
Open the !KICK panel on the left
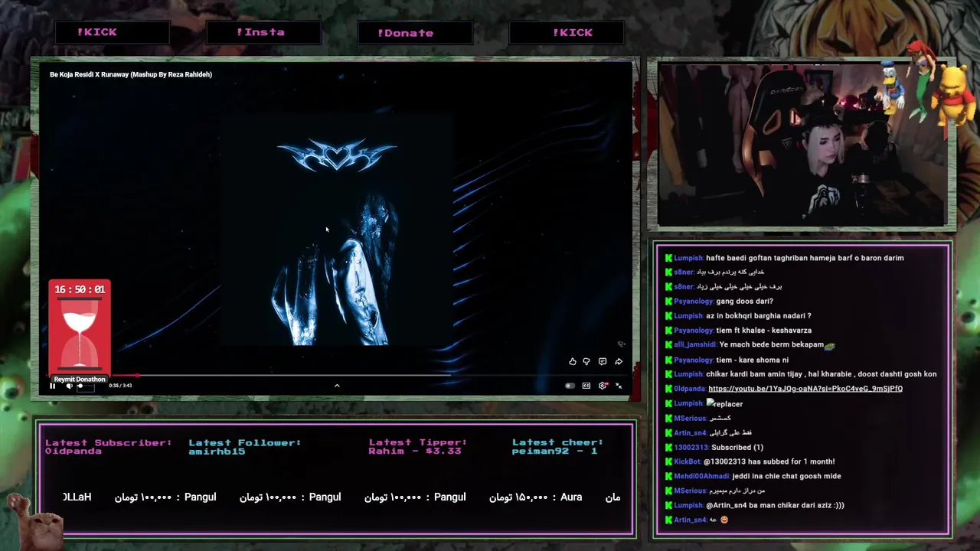113,32
